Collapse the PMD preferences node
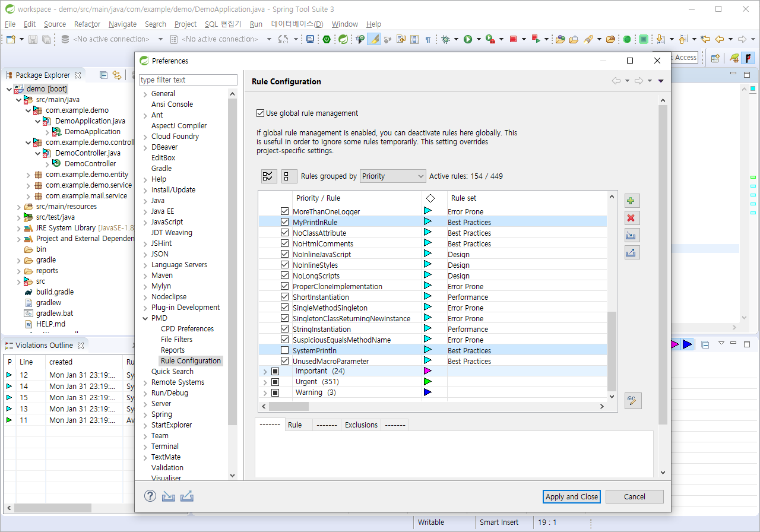 click(x=145, y=318)
